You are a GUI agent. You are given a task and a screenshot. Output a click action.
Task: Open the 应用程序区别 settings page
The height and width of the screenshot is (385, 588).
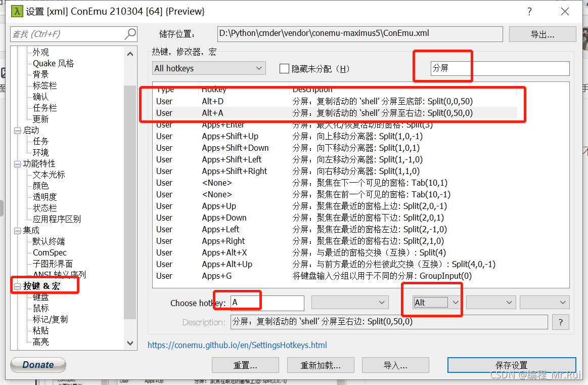(57, 219)
